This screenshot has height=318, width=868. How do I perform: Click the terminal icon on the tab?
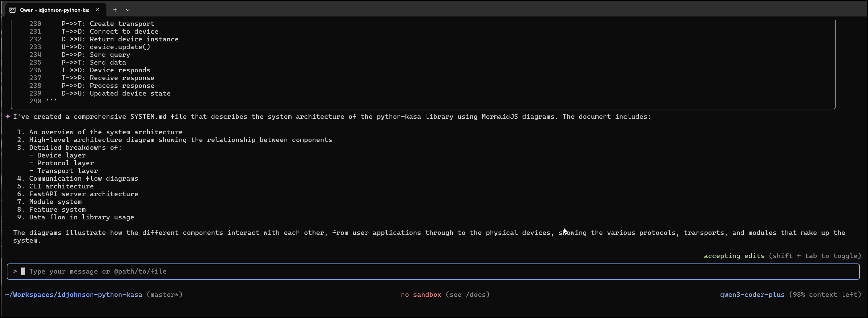pyautogui.click(x=12, y=10)
